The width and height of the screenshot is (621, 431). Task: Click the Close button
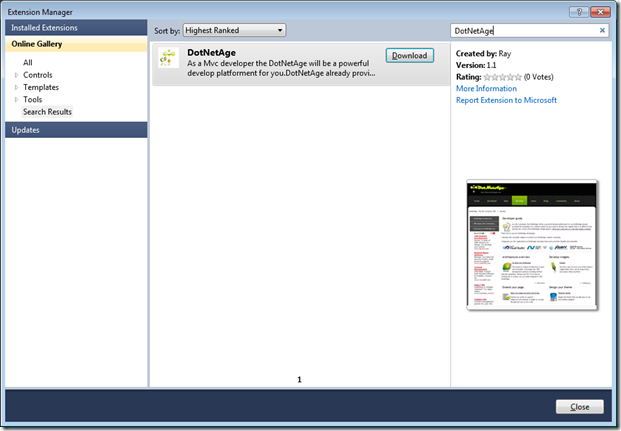point(579,407)
